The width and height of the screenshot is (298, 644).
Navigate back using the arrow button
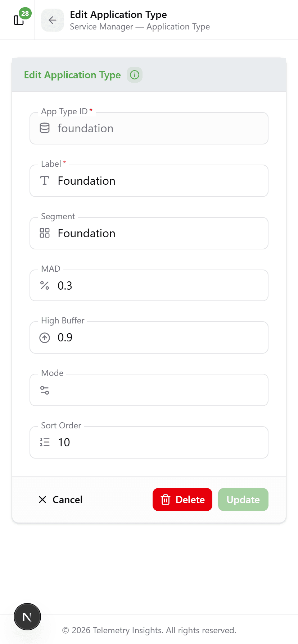coord(53,20)
